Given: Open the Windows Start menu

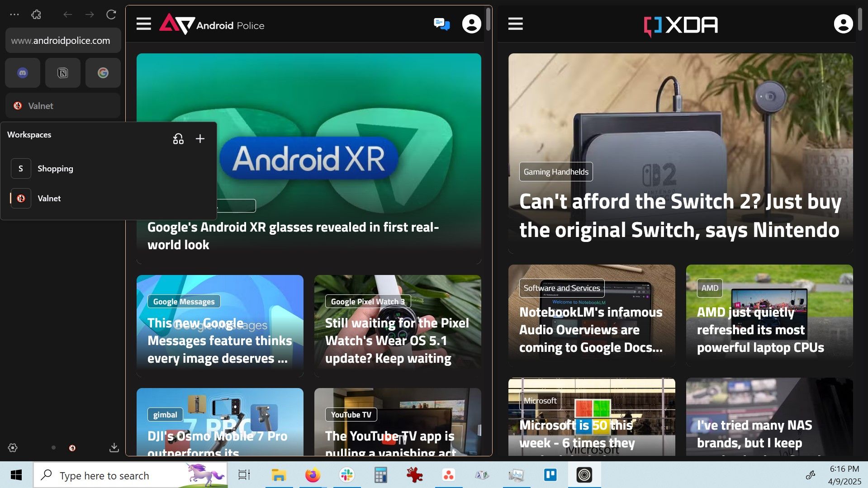Looking at the screenshot, I should pos(16,475).
